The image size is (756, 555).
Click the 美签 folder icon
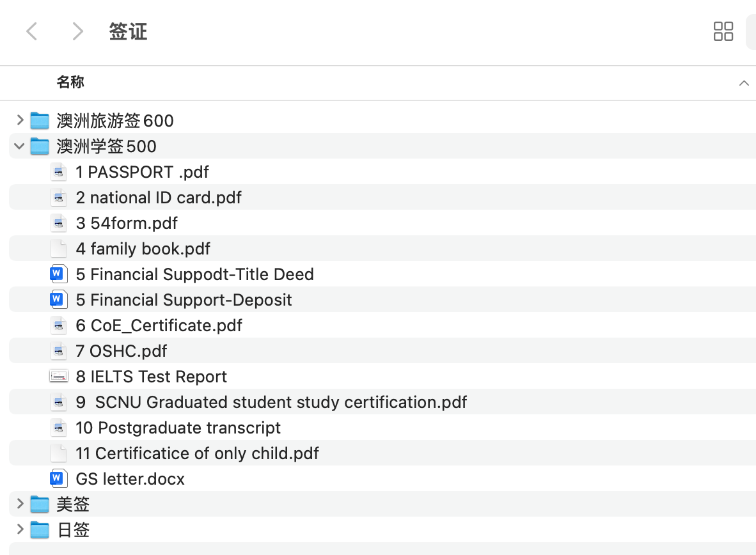[40, 504]
